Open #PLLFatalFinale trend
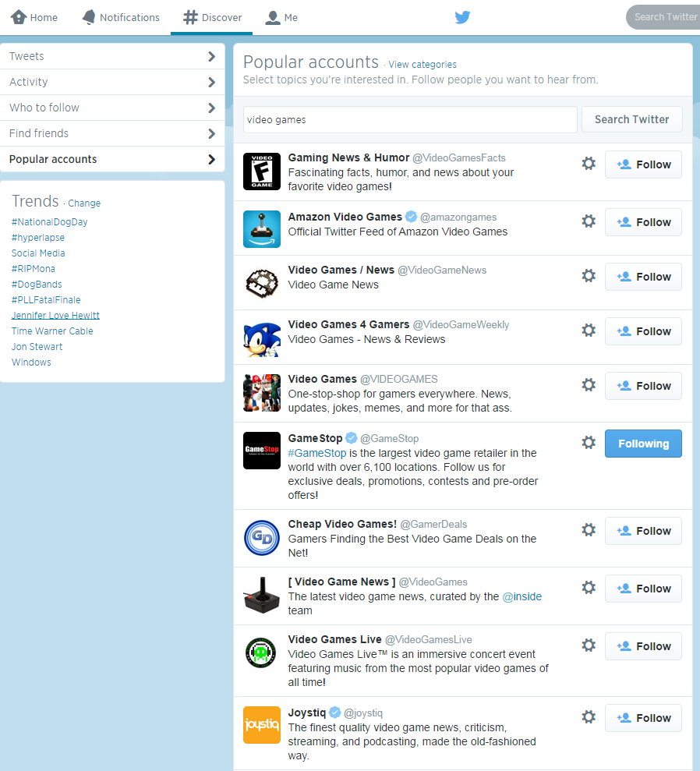This screenshot has width=700, height=771. click(46, 299)
